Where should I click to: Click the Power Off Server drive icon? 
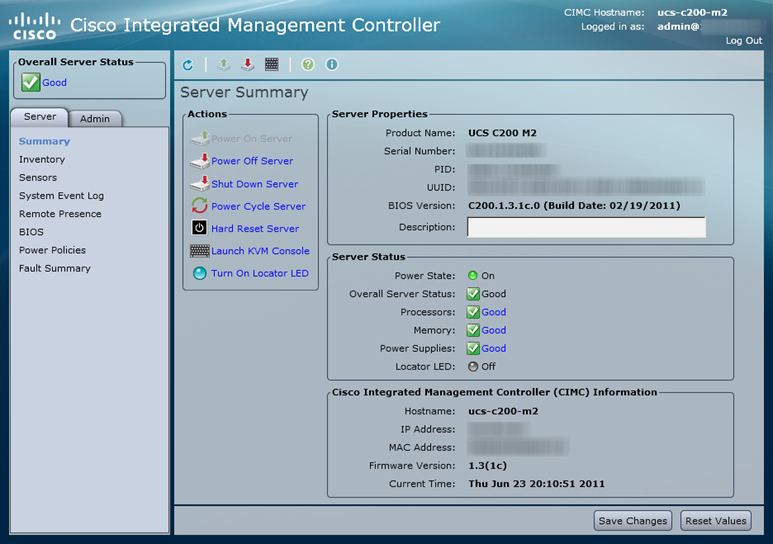200,161
